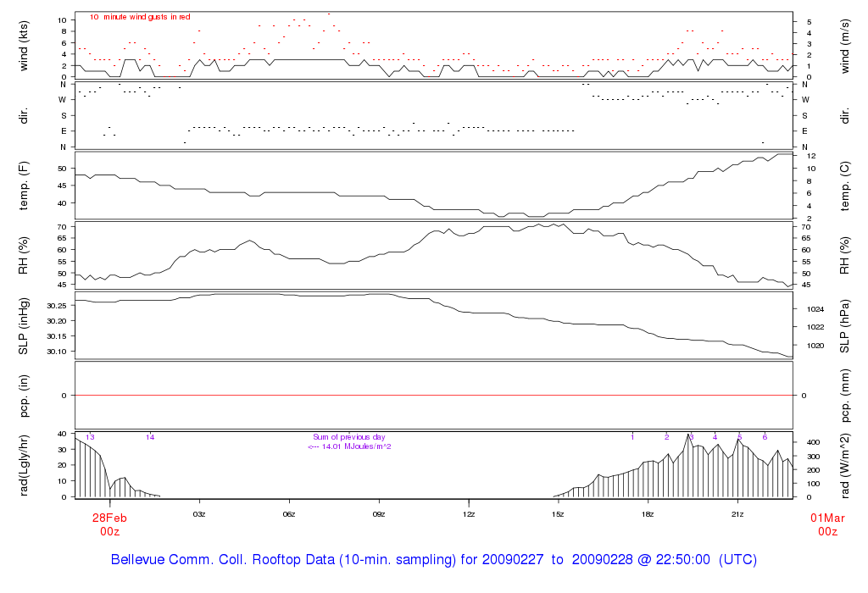
Task: Select the '03z' time tick label
Action: coord(199,514)
